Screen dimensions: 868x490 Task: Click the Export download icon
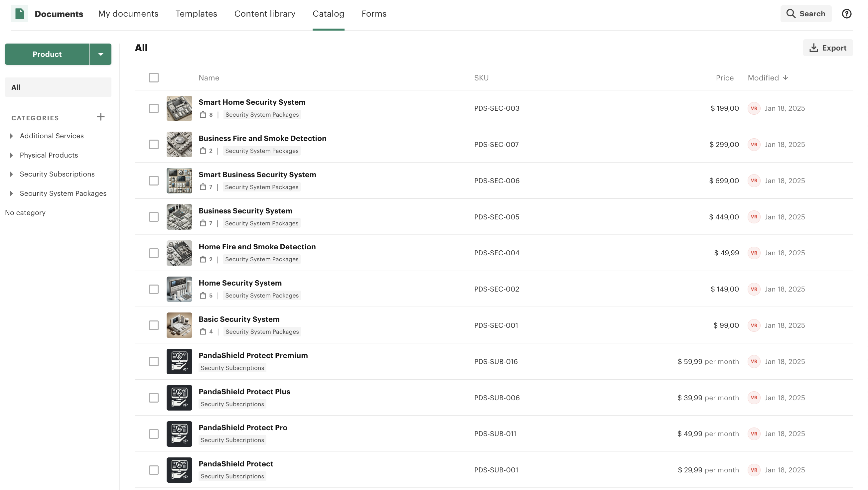(813, 48)
